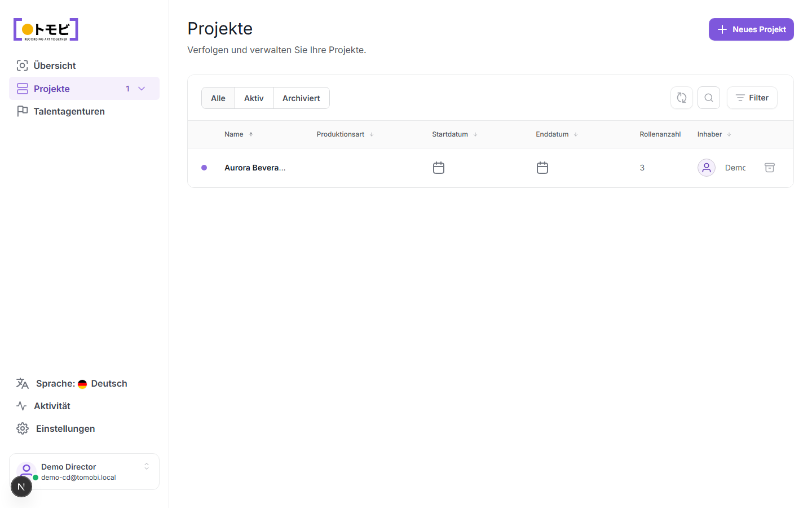Open the project search

[709, 98]
